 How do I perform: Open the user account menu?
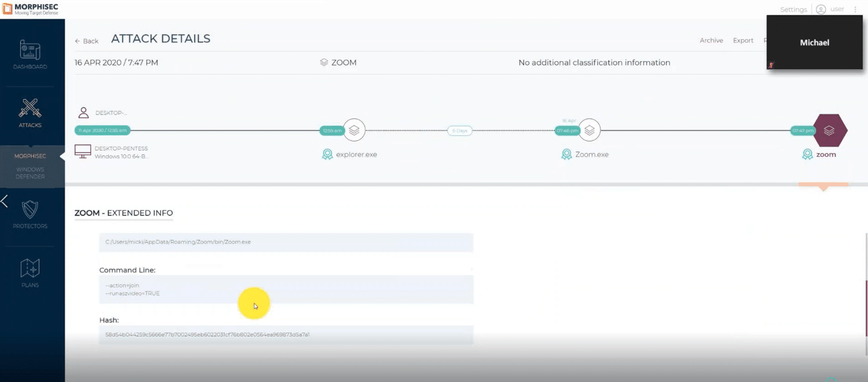(830, 9)
